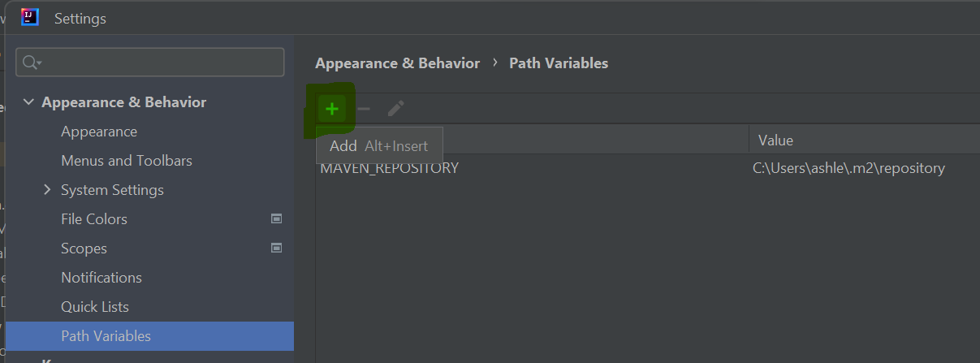Viewport: 980px width, 363px height.
Task: Open the Appearance settings page
Action: [x=99, y=132]
